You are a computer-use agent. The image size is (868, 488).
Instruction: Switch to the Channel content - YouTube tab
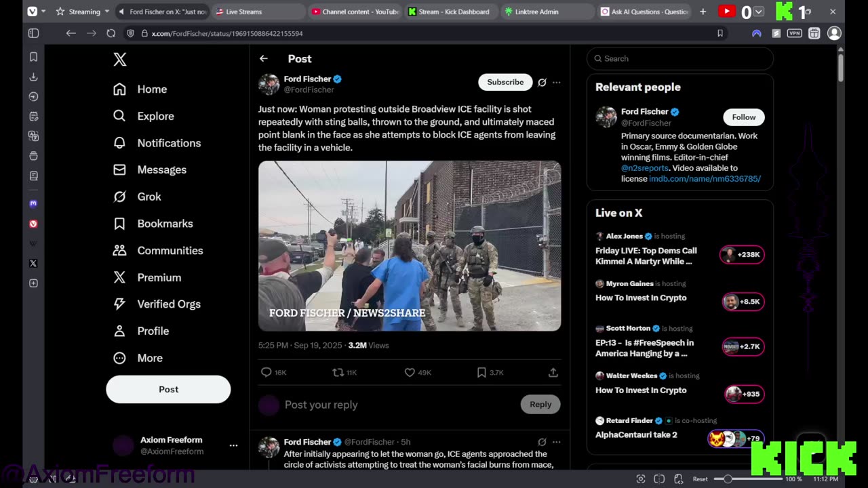click(x=355, y=12)
